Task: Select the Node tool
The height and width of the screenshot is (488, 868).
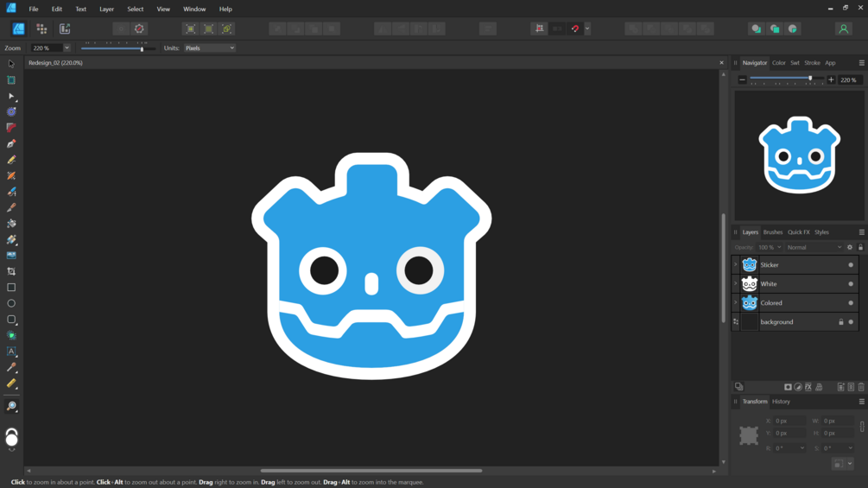Action: coord(11,96)
